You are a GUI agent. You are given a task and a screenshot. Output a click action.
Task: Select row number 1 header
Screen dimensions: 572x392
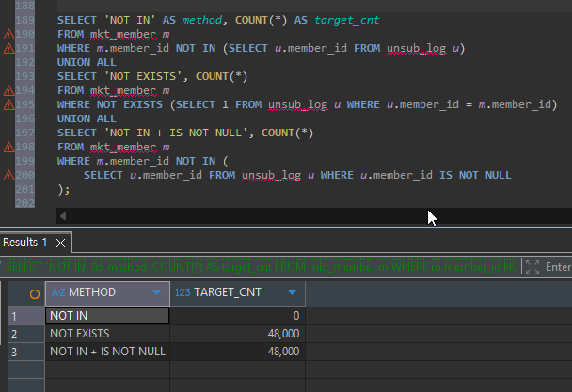(x=26, y=316)
